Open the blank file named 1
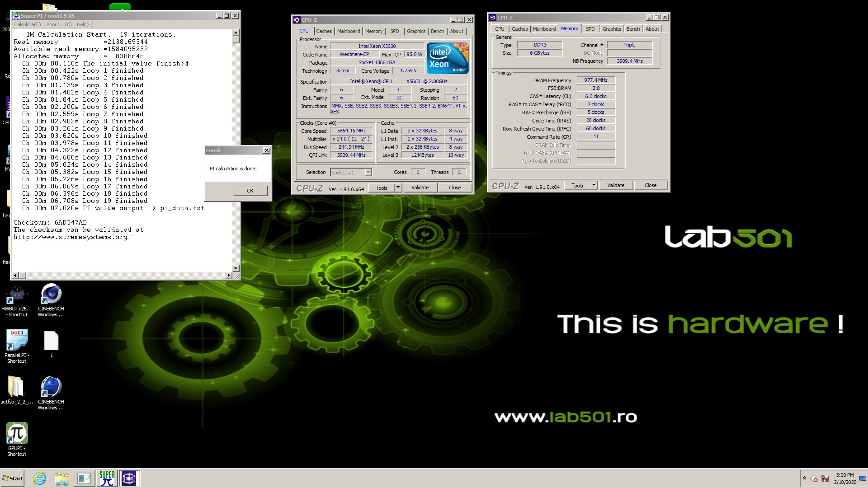Image resolution: width=868 pixels, height=488 pixels. click(x=51, y=341)
